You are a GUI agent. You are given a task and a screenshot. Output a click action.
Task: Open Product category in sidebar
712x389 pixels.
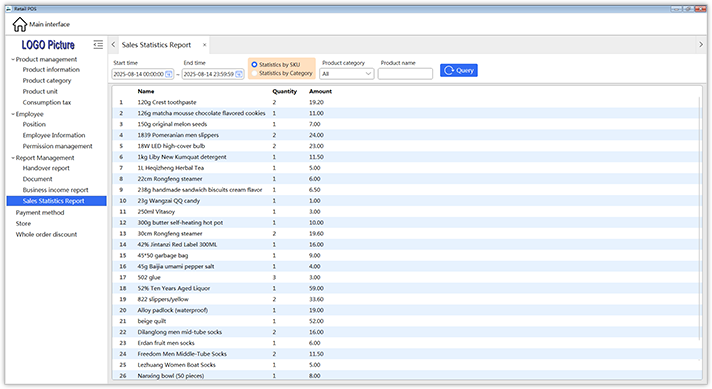(47, 81)
